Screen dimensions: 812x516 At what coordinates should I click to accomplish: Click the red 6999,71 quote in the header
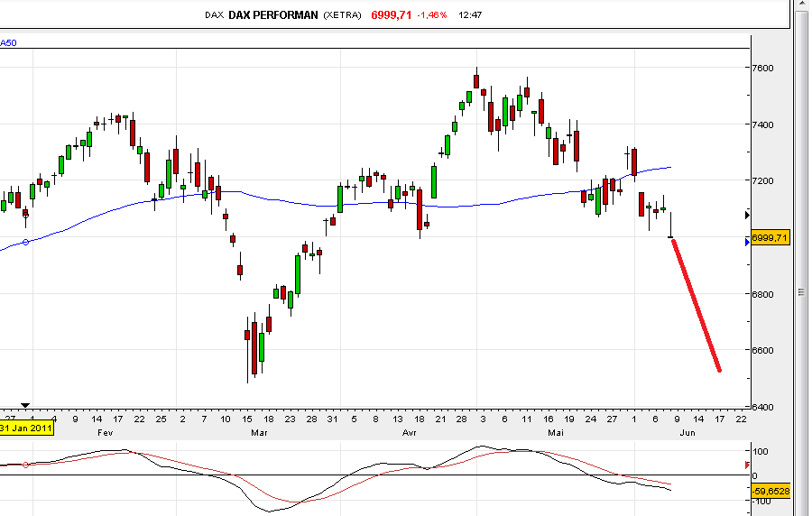click(391, 15)
